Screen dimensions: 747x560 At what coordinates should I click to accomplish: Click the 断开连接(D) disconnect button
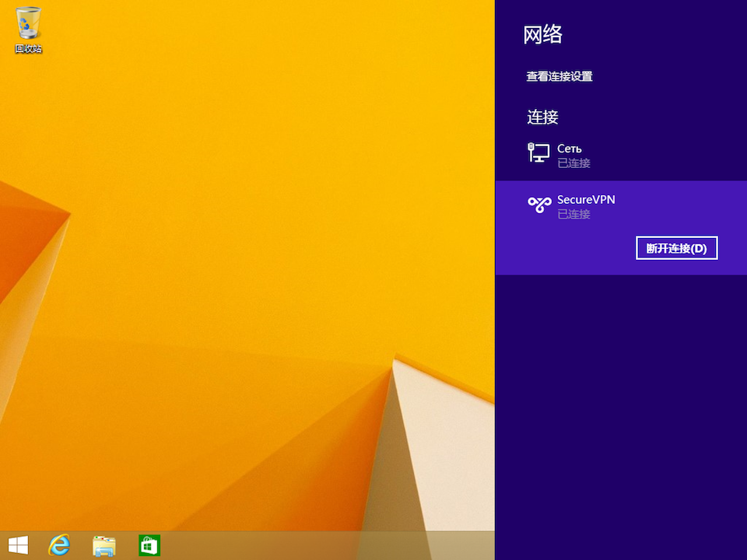tap(676, 248)
